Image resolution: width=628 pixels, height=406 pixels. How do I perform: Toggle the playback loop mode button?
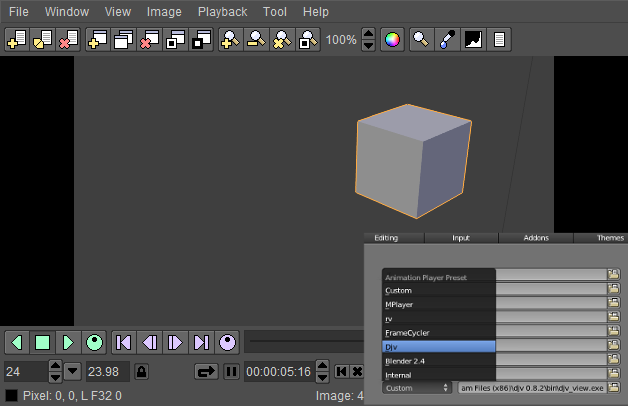[206, 372]
